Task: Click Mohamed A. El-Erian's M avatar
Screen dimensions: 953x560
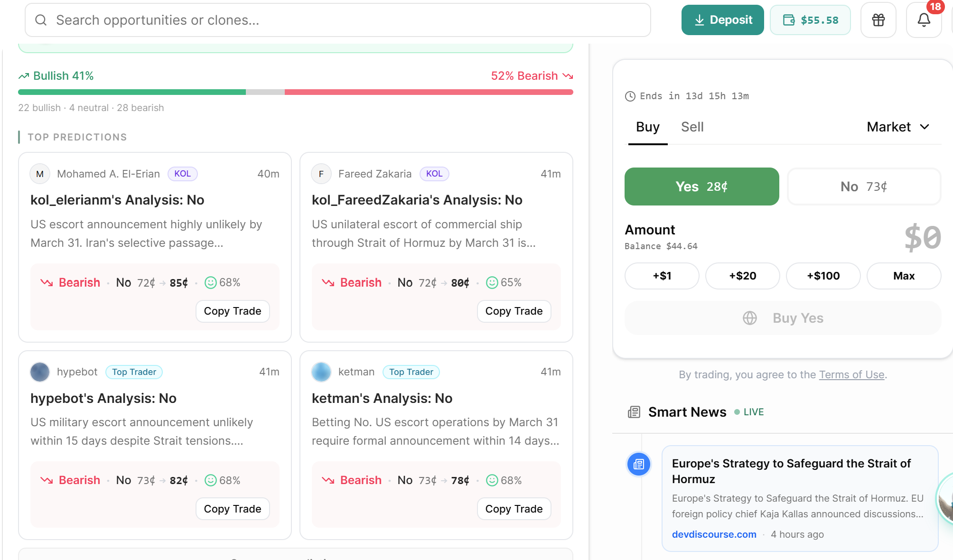Action: (40, 174)
